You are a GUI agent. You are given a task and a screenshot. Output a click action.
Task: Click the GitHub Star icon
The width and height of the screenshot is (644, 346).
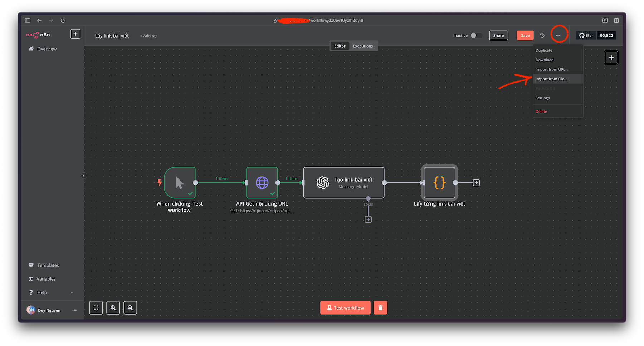[581, 35]
